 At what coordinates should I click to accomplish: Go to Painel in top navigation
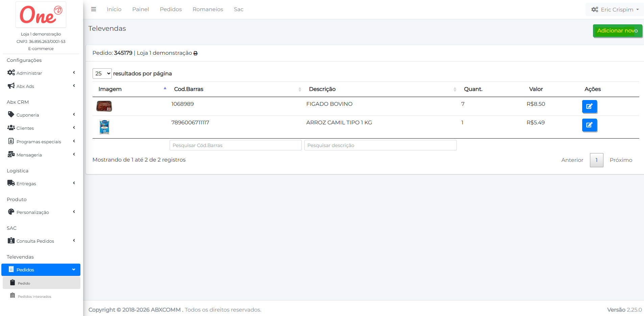[x=141, y=9]
